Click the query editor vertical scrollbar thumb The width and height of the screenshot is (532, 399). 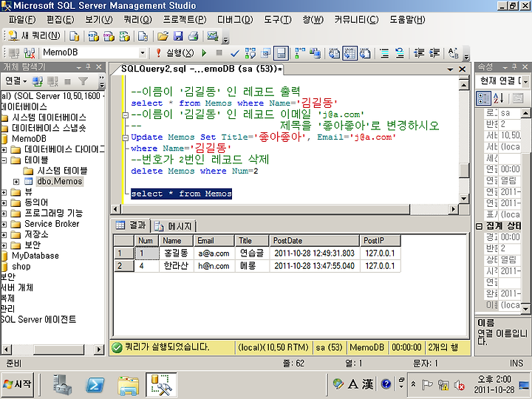tap(464, 171)
